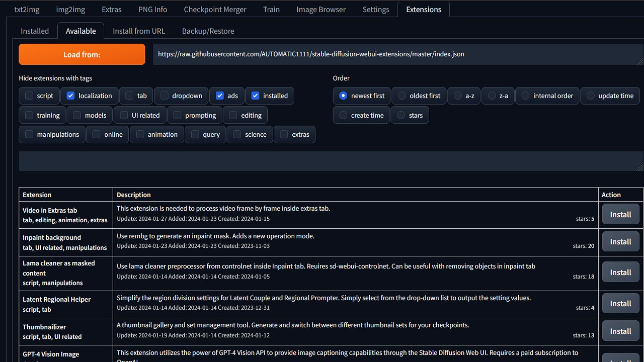This screenshot has width=644, height=362.
Task: Install the Video in Extras tab extension
Action: (620, 215)
